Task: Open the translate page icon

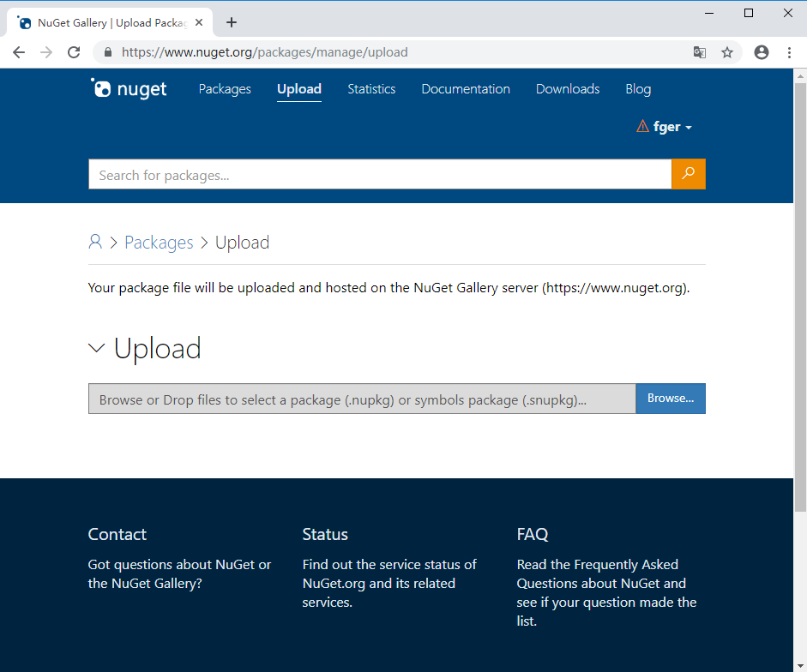Action: (x=700, y=52)
